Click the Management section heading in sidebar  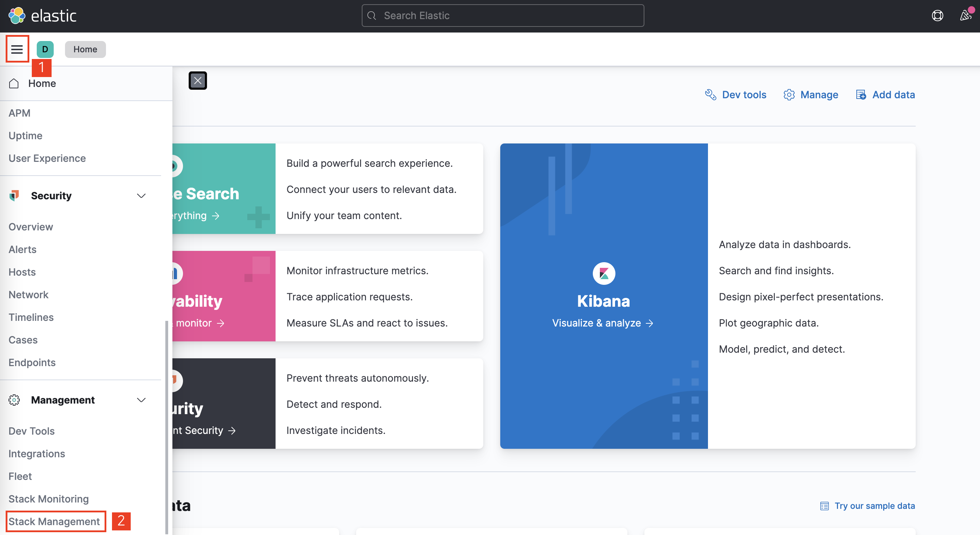[x=63, y=400]
